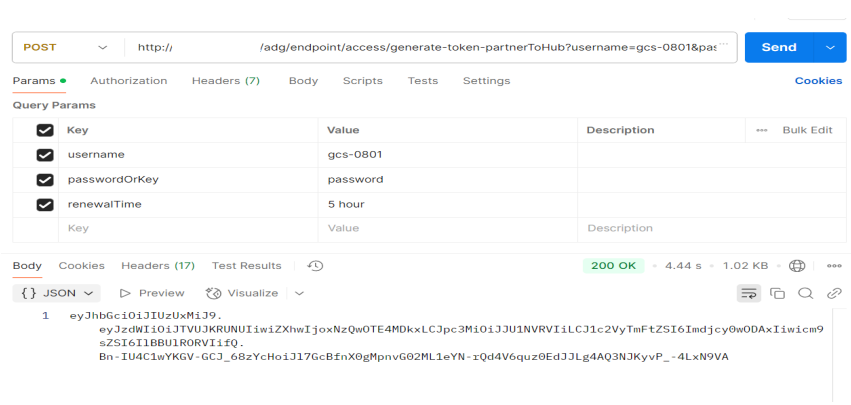The height and width of the screenshot is (405, 851).
Task: Open the POST method dropdown
Action: click(65, 47)
